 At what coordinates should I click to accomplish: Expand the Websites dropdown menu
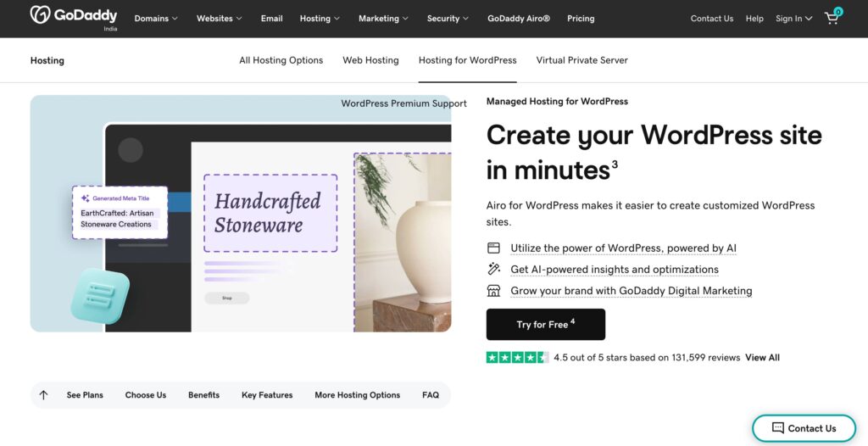click(x=220, y=19)
